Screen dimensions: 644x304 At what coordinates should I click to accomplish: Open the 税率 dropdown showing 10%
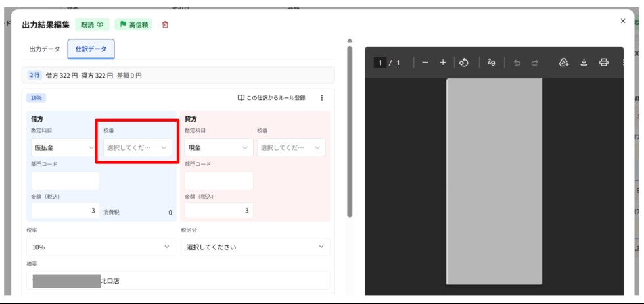[x=101, y=247]
